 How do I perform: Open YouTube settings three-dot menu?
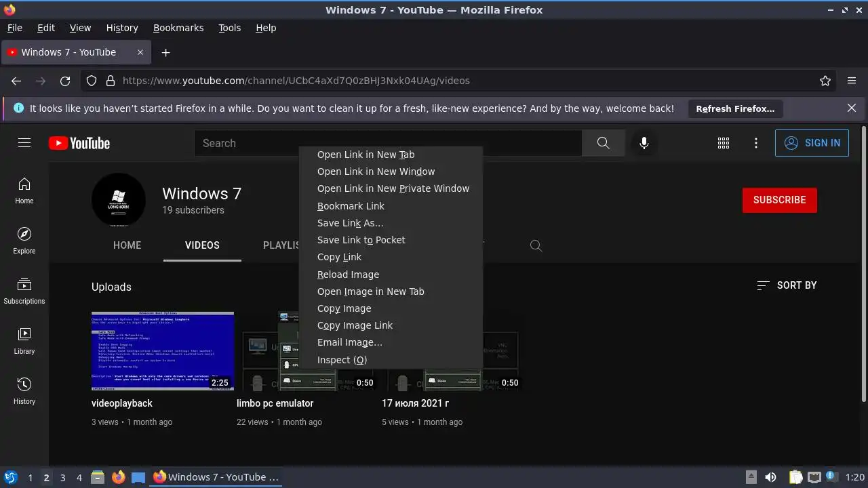click(x=756, y=143)
